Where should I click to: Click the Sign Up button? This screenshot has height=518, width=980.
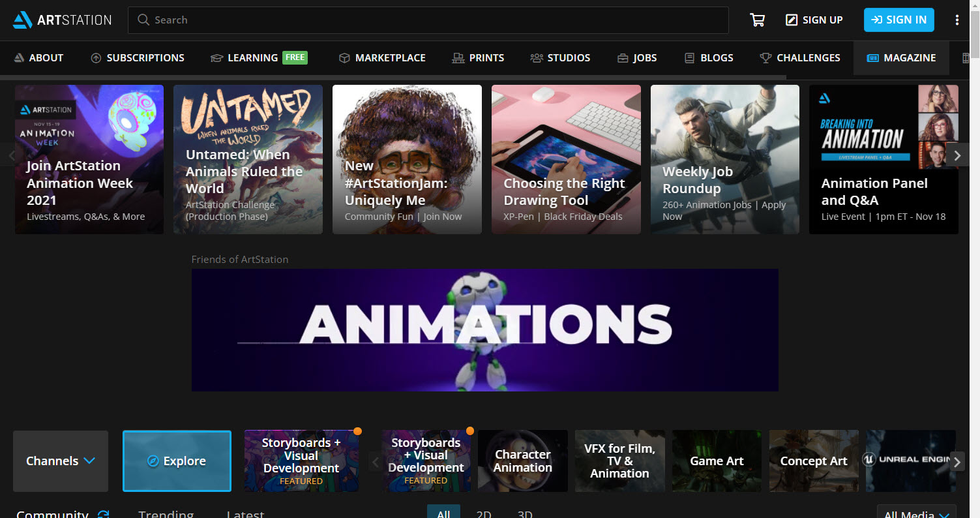coord(814,20)
